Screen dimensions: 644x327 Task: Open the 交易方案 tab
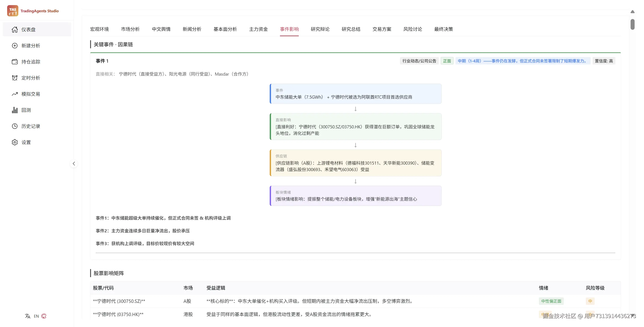point(382,29)
